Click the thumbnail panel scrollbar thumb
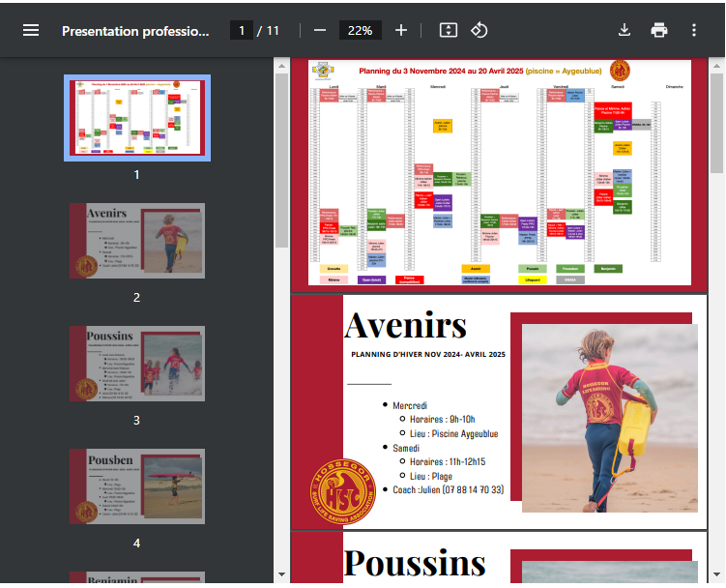This screenshot has width=726, height=588. [x=281, y=160]
